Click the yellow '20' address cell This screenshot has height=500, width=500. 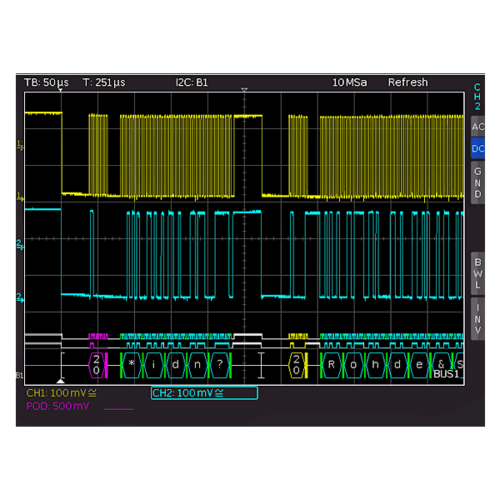[296, 365]
